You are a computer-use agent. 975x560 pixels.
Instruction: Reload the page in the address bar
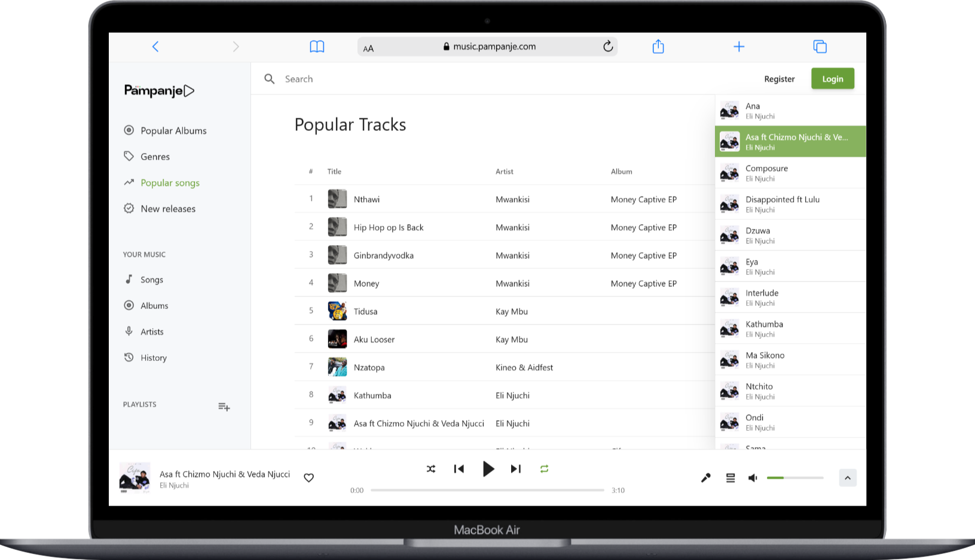pos(608,47)
